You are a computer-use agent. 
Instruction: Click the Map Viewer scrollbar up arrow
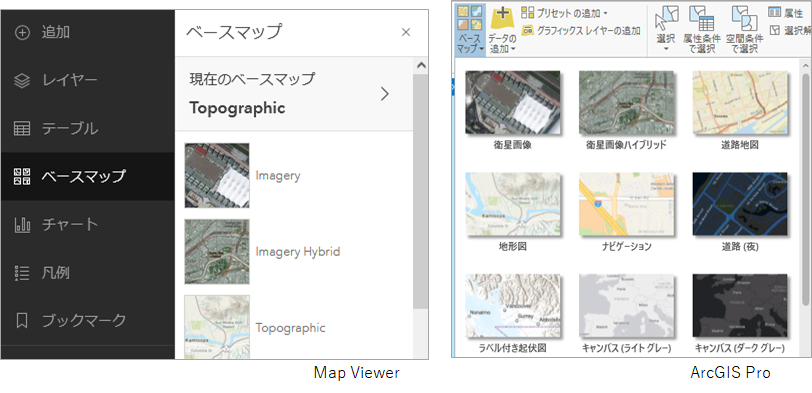[420, 66]
